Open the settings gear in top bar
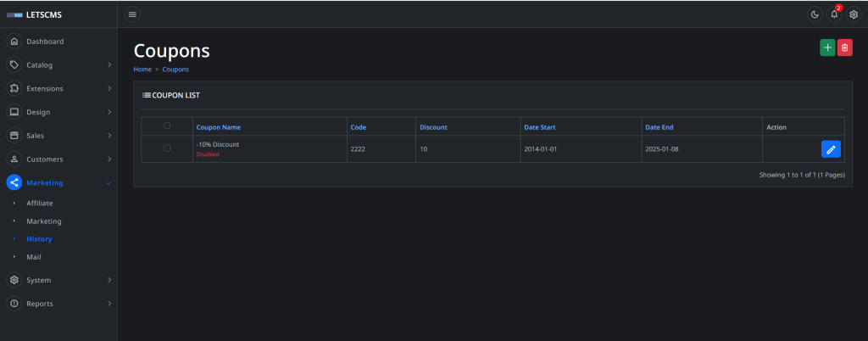The height and width of the screenshot is (341, 868). pyautogui.click(x=854, y=14)
